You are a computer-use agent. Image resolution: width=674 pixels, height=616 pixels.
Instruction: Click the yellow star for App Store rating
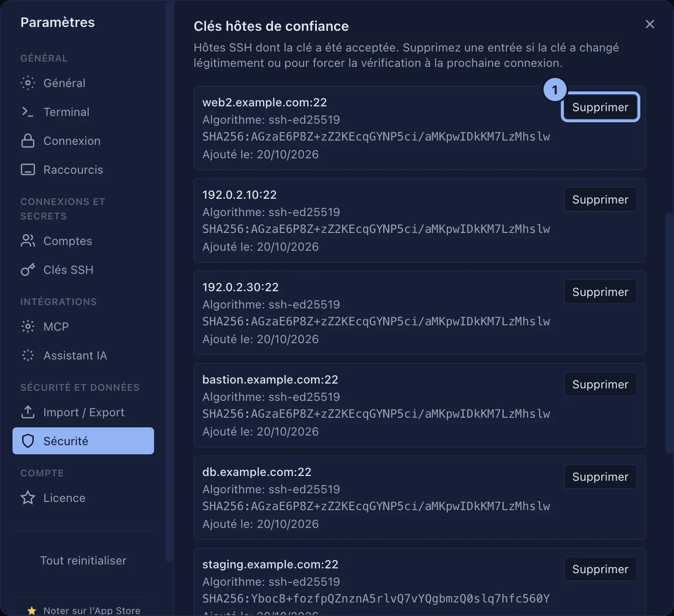click(x=32, y=611)
